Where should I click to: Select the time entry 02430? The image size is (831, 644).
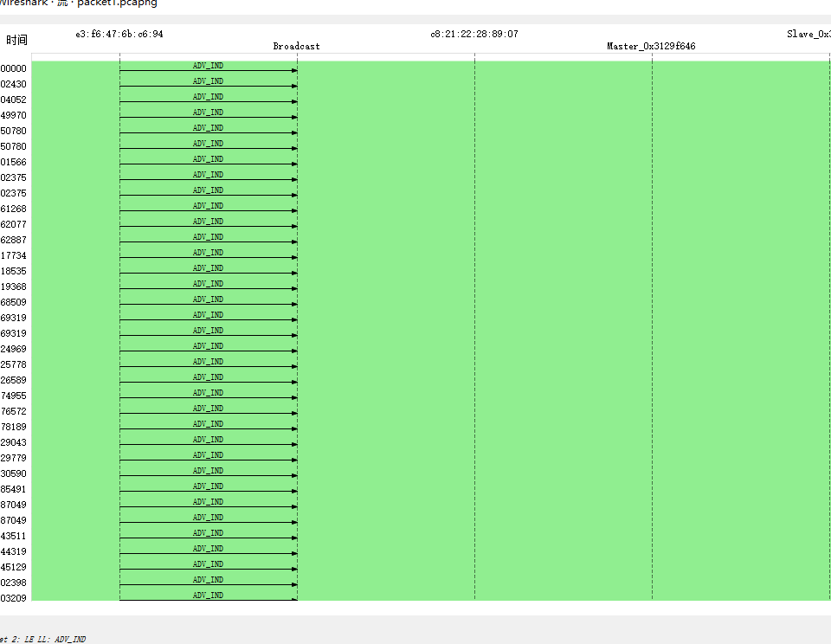(x=13, y=84)
